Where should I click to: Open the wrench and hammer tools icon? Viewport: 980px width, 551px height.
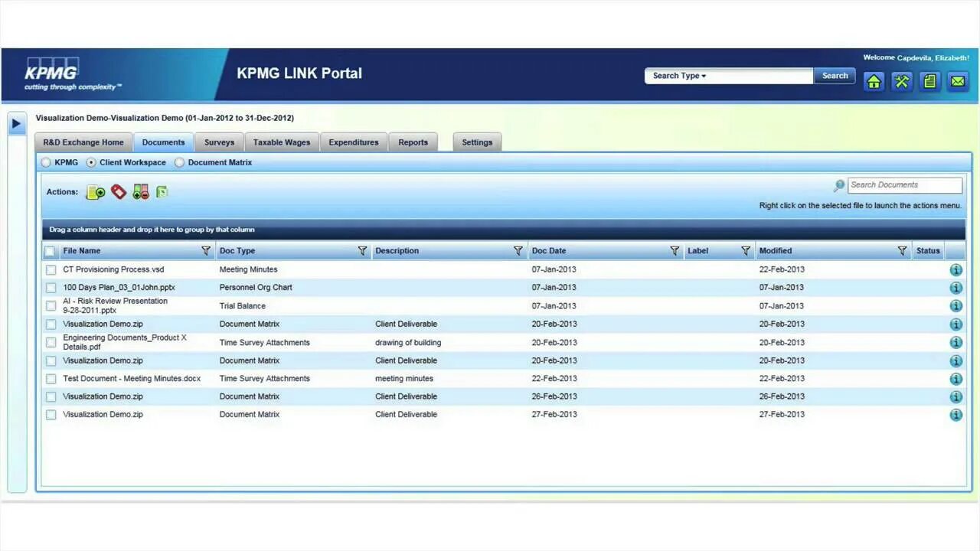pos(902,81)
